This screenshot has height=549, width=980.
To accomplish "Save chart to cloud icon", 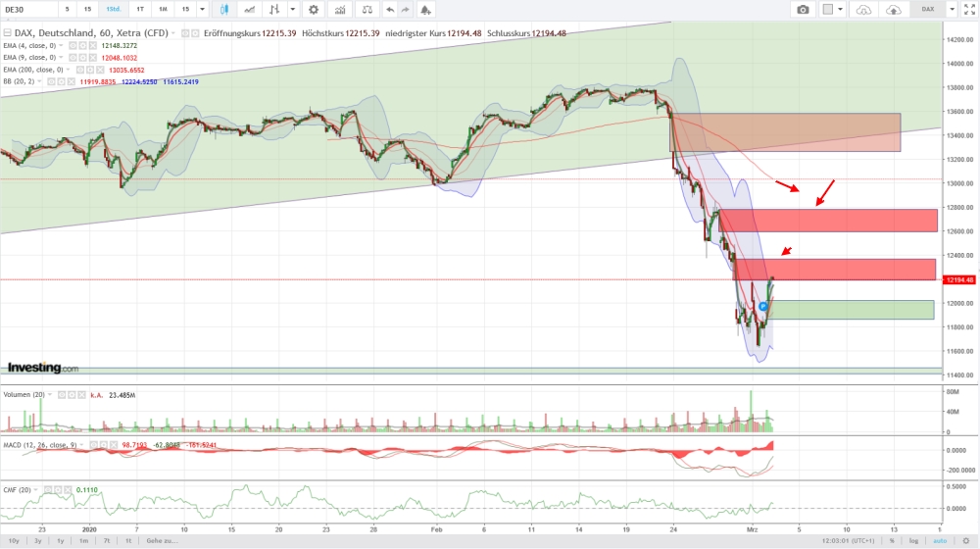I will coord(894,10).
